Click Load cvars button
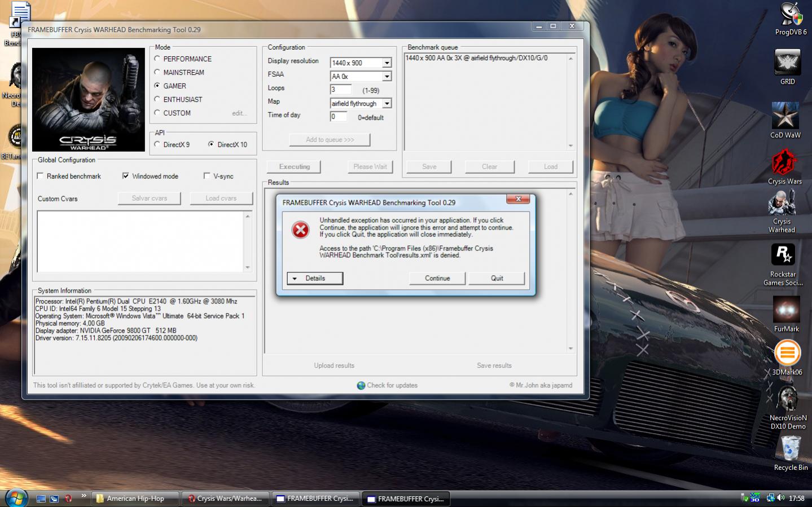The height and width of the screenshot is (507, 812). [221, 198]
